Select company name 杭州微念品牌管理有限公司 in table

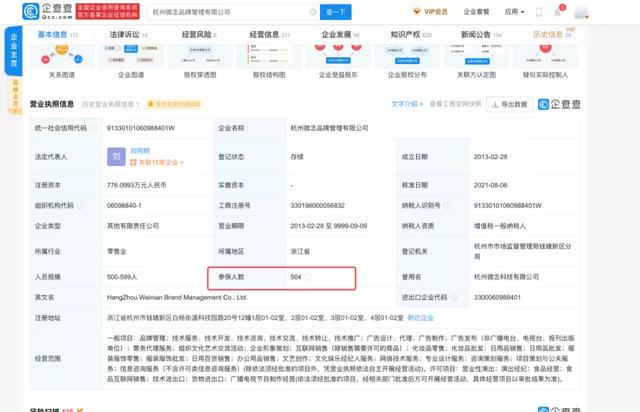click(x=329, y=128)
